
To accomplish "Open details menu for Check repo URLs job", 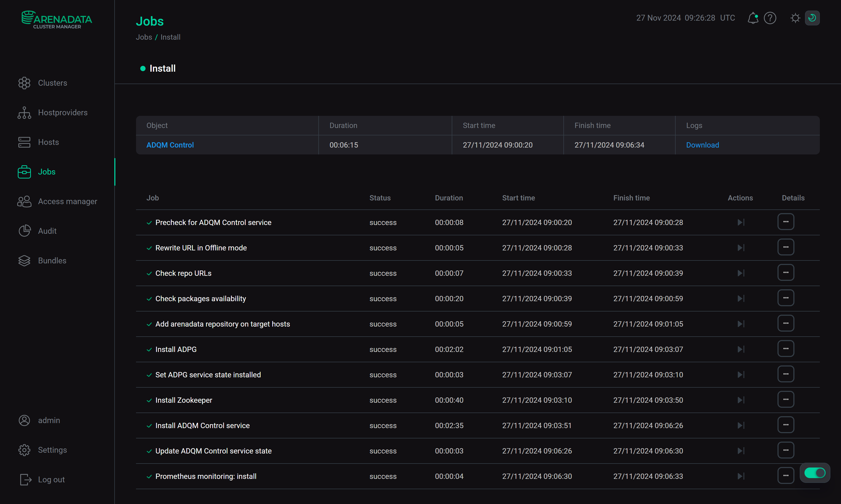I will point(786,272).
